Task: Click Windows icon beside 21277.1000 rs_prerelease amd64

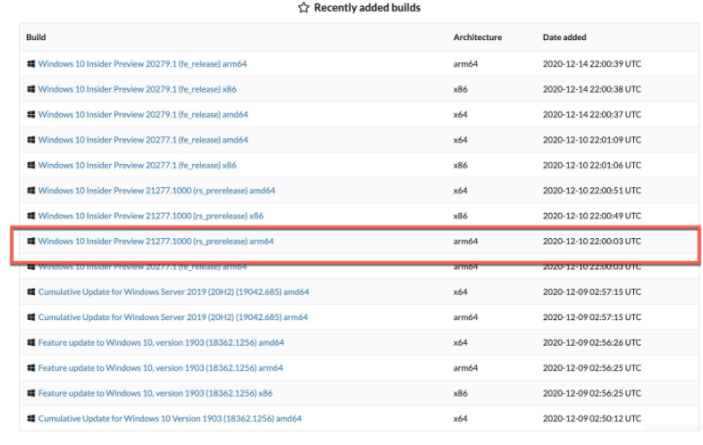Action: click(32, 190)
